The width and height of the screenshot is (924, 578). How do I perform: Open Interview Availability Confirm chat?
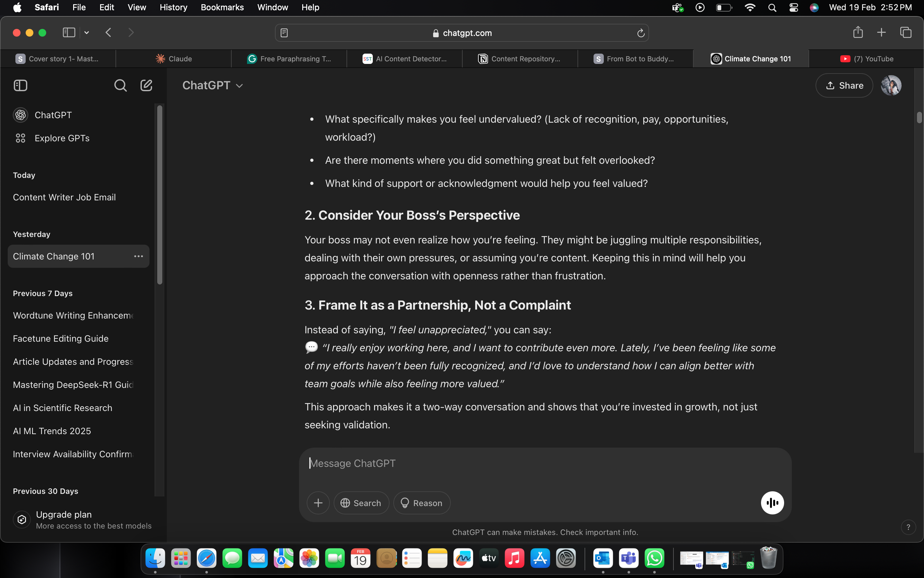78,454
